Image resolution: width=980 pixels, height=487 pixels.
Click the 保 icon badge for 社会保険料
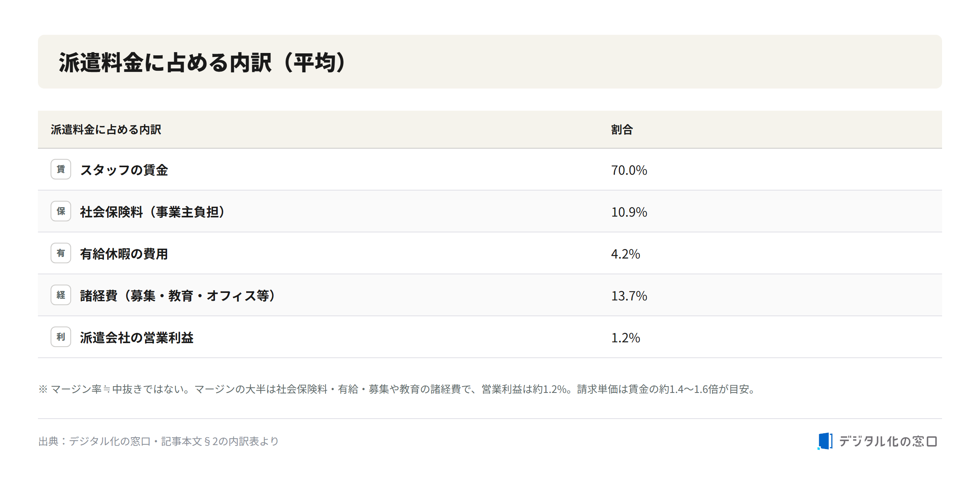pos(61,211)
